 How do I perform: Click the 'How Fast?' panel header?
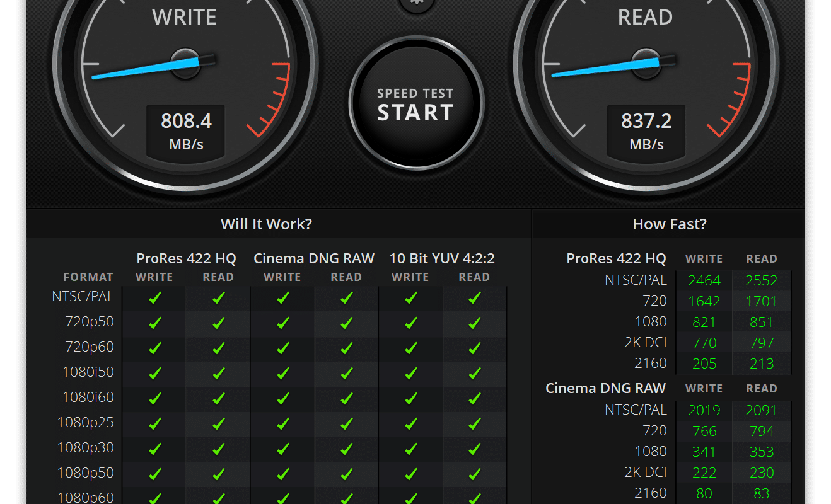[670, 224]
